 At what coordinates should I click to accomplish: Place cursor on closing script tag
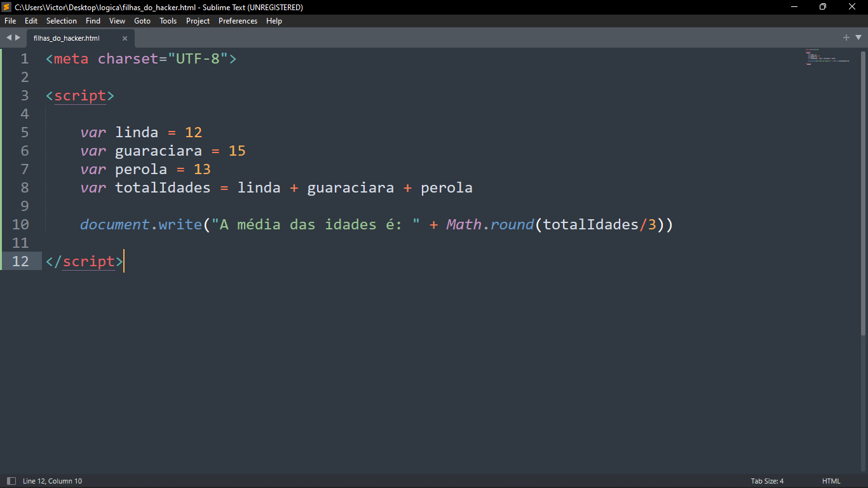85,261
